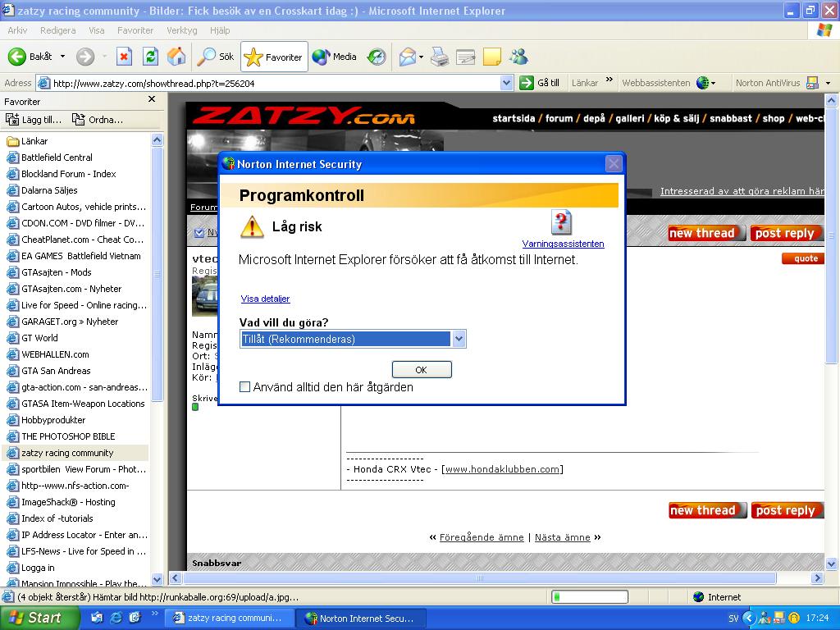
Task: Open the address bar URL dropdown arrow
Action: (x=506, y=83)
